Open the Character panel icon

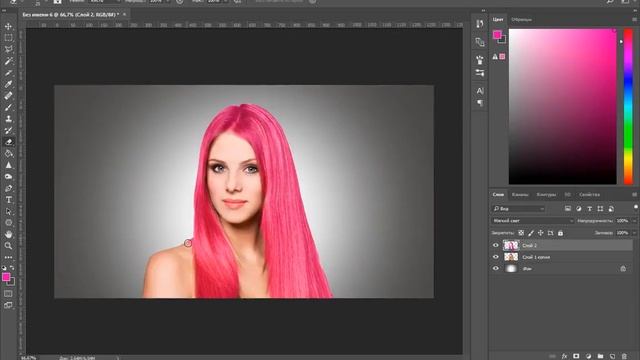[480, 91]
